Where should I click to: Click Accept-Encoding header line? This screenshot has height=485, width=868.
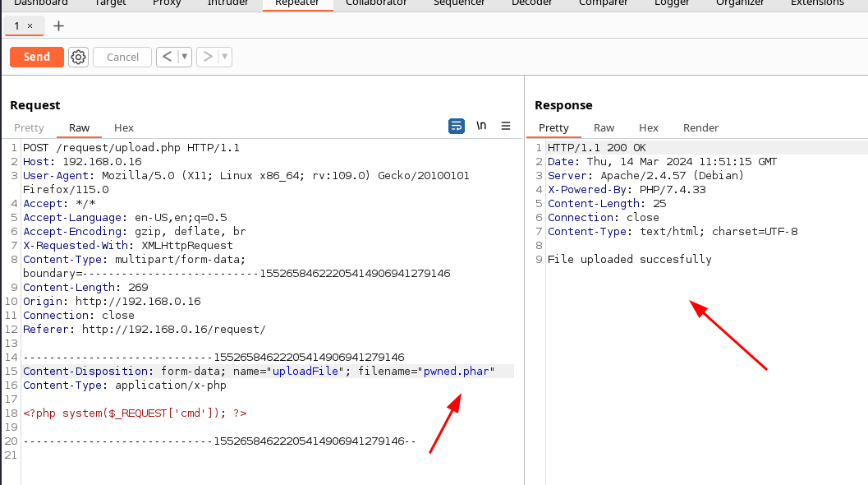click(135, 232)
